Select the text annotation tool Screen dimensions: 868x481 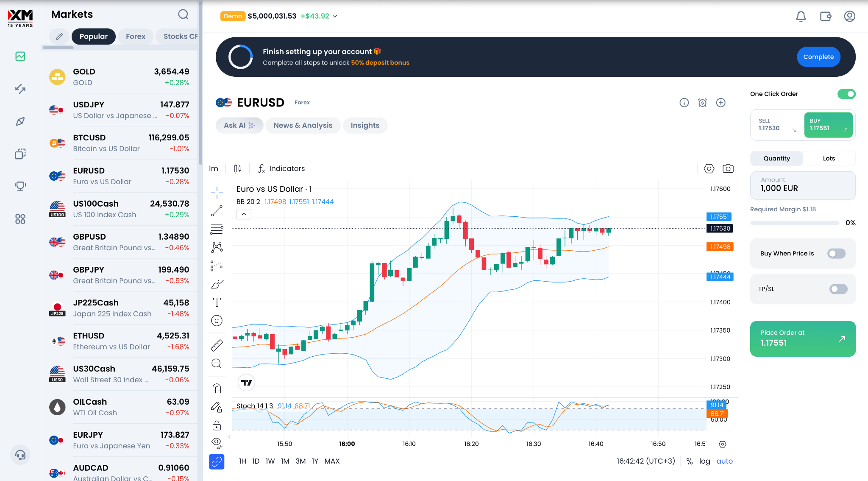click(217, 302)
